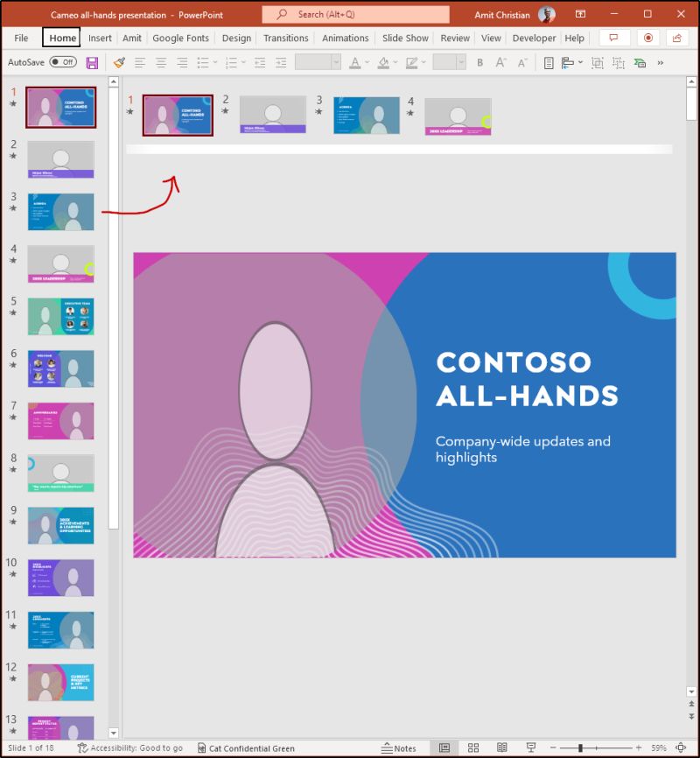The width and height of the screenshot is (700, 758).
Task: Open the Developer tab
Action: (x=534, y=38)
